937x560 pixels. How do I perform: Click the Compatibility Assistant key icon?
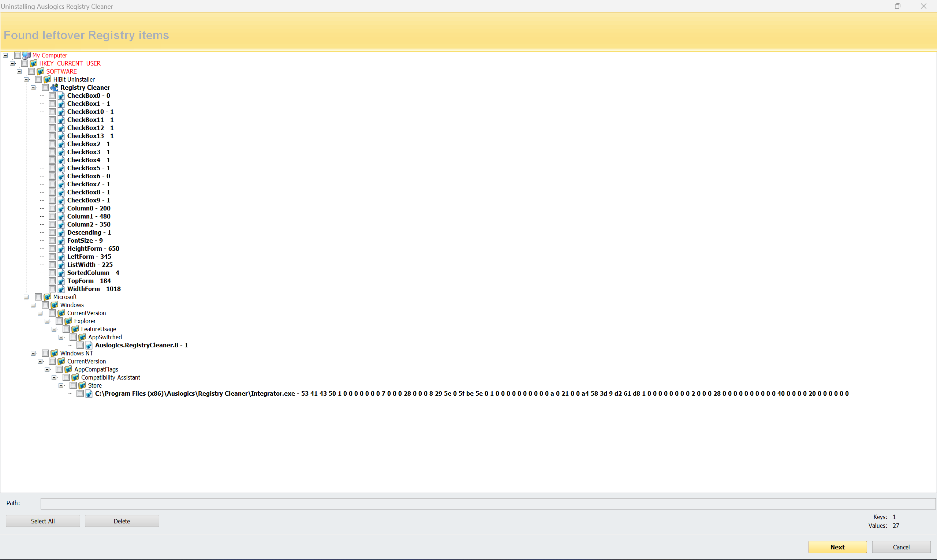point(75,377)
